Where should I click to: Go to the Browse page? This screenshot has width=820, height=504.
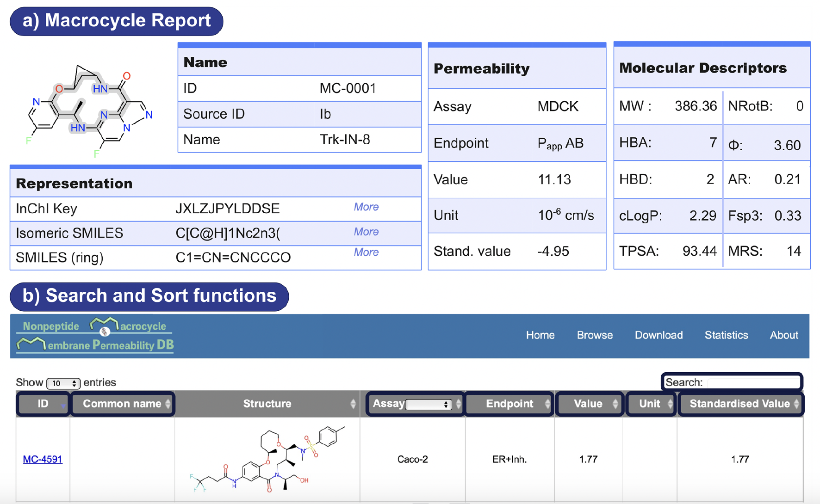click(x=595, y=335)
